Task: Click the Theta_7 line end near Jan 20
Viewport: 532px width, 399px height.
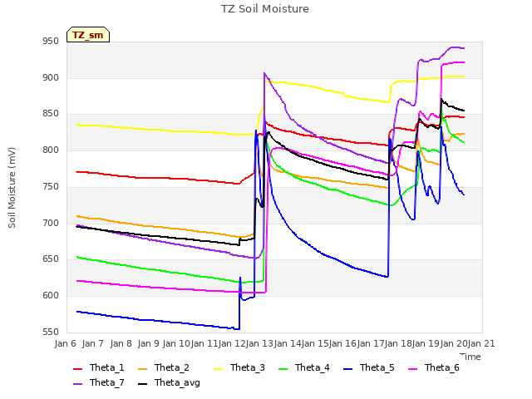Action: point(464,48)
